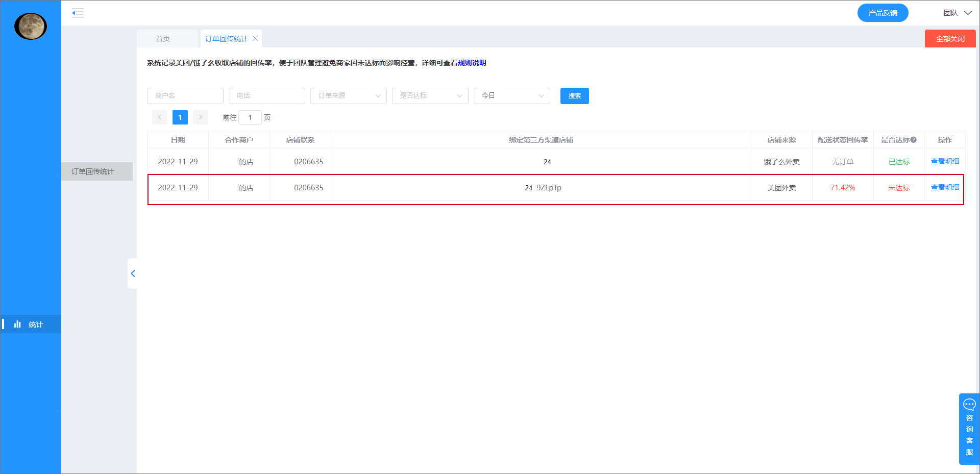Screen dimensions: 980x474
Task: Click the help icon beside 是否达标 header
Action: point(914,140)
